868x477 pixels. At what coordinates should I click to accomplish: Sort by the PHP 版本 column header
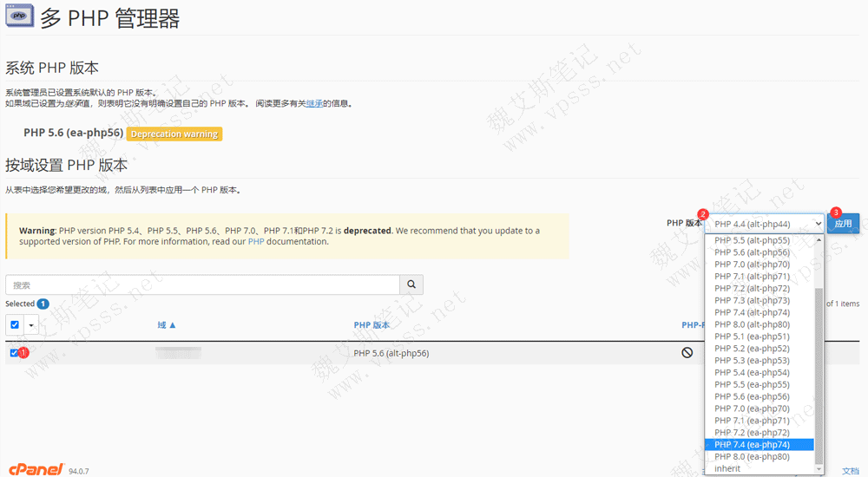coord(372,325)
